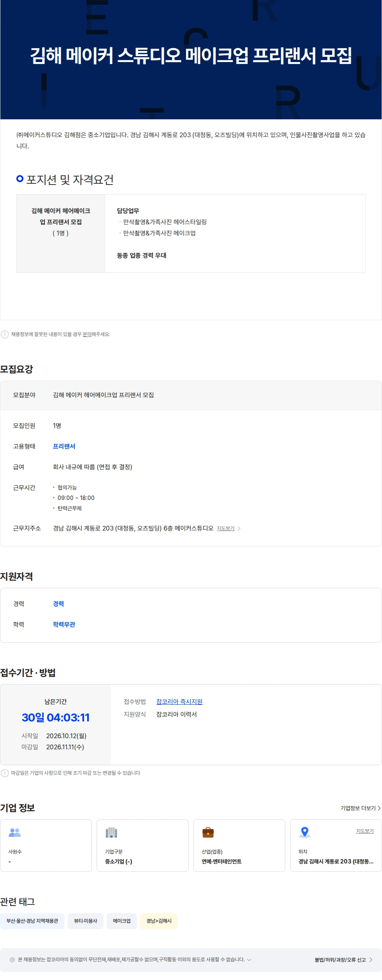Click the 만삭촬영&가족사진 메이크업 duty line
This screenshot has height=980, width=382.
(x=159, y=233)
